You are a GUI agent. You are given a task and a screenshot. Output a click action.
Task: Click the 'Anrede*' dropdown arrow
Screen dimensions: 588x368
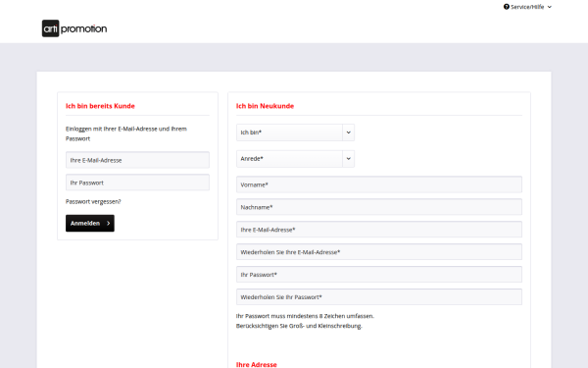pos(348,159)
